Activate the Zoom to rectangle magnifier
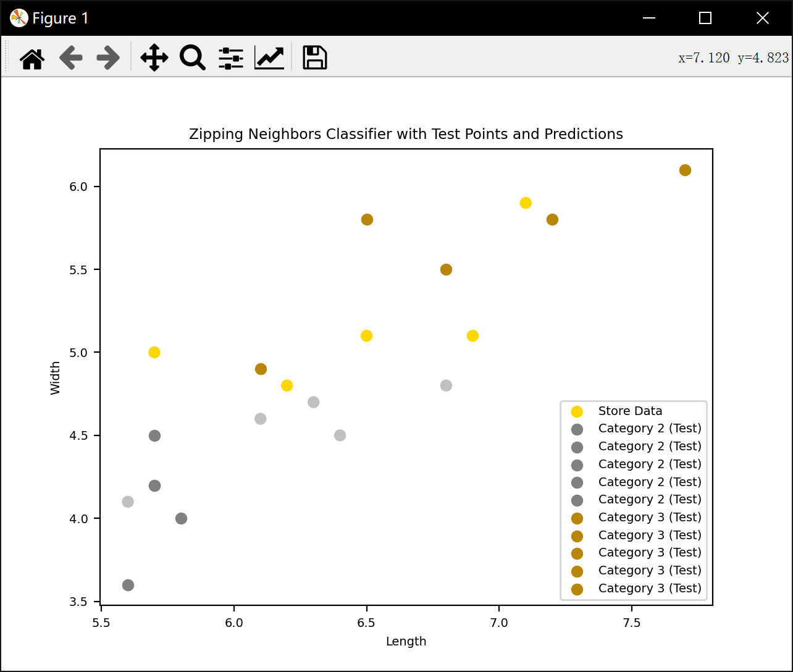Viewport: 793px width, 672px height. pyautogui.click(x=192, y=58)
